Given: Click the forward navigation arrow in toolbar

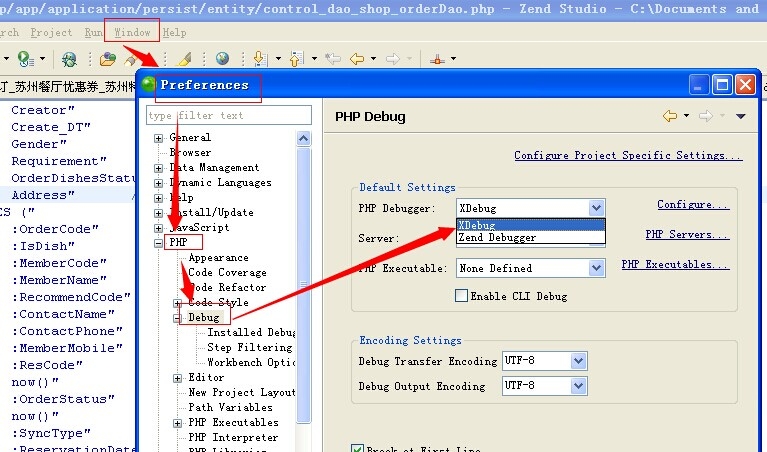Looking at the screenshot, I should pyautogui.click(x=393, y=59).
